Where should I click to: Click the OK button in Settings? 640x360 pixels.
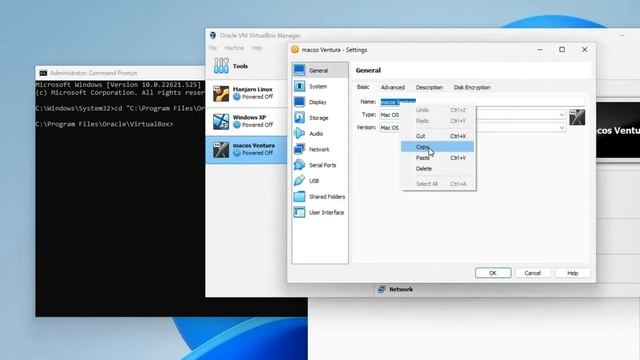[x=493, y=273]
